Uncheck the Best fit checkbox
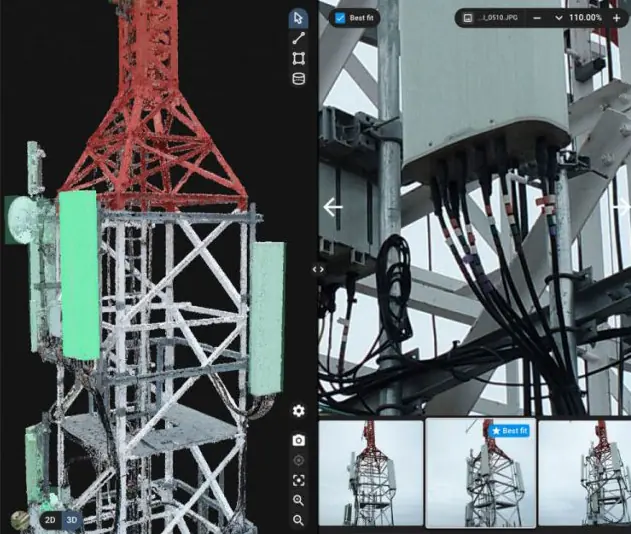 pos(338,18)
